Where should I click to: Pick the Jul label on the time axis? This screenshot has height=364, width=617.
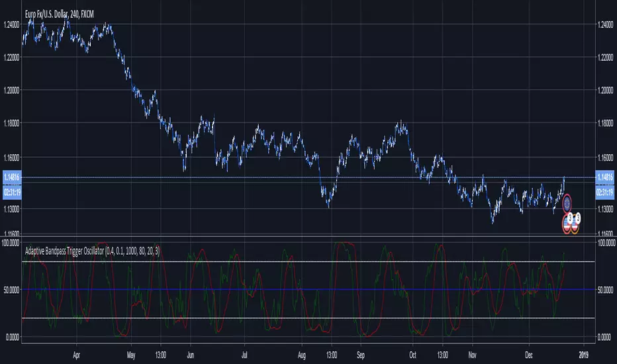coord(244,354)
